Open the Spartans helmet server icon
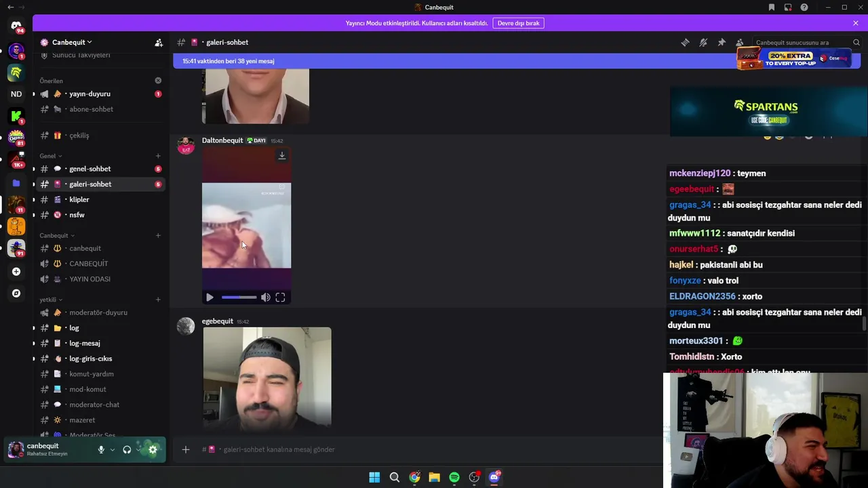 (x=16, y=72)
